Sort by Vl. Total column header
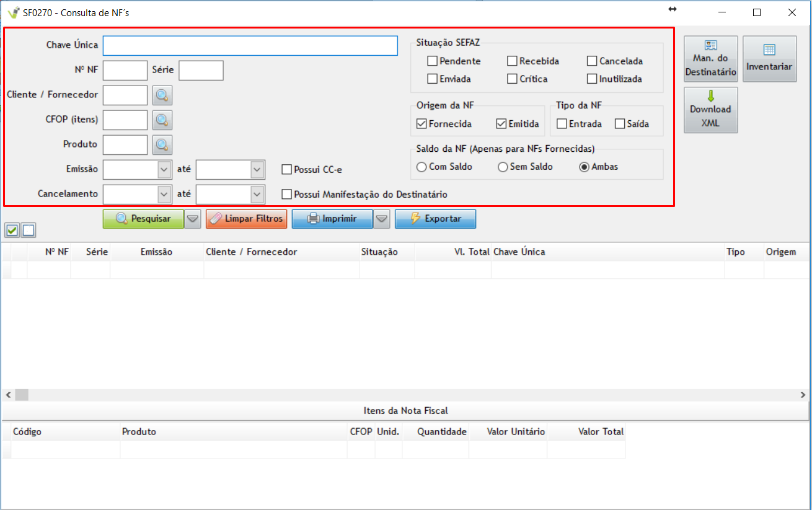This screenshot has height=510, width=812. click(453, 252)
